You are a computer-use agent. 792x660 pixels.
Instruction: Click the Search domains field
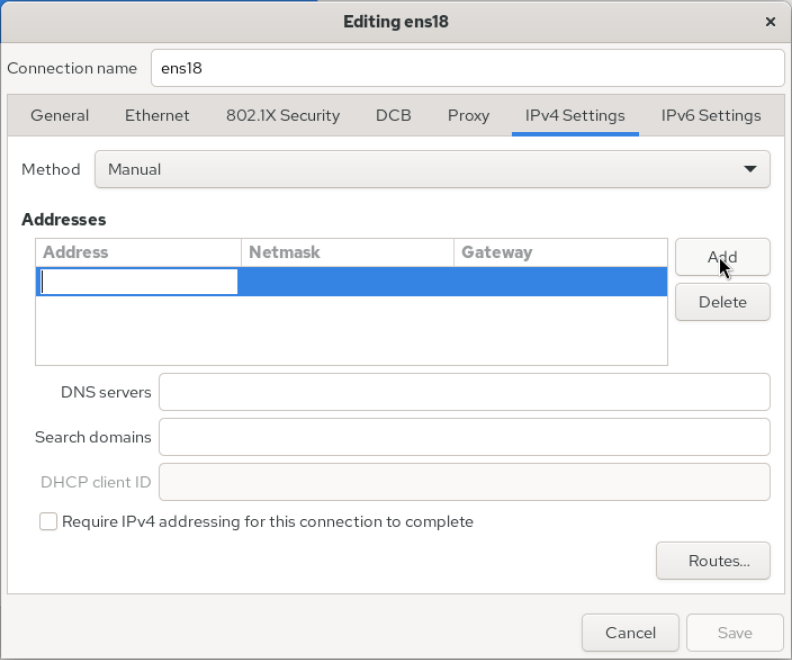coord(464,437)
